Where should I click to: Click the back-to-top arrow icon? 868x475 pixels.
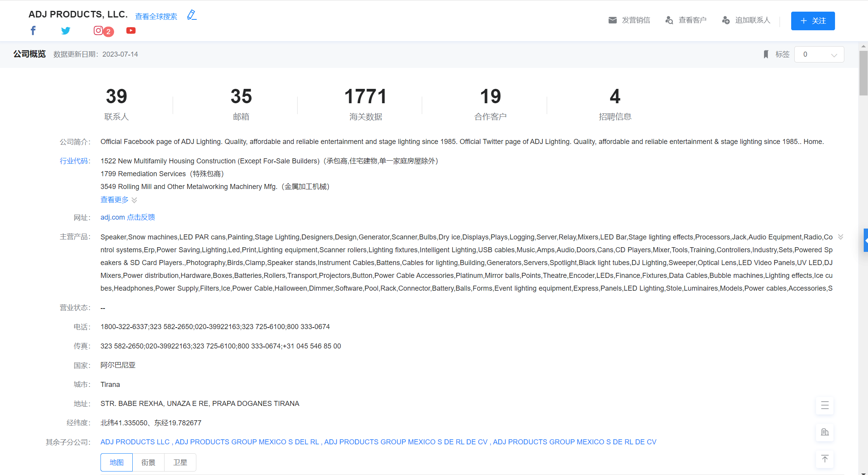825,459
